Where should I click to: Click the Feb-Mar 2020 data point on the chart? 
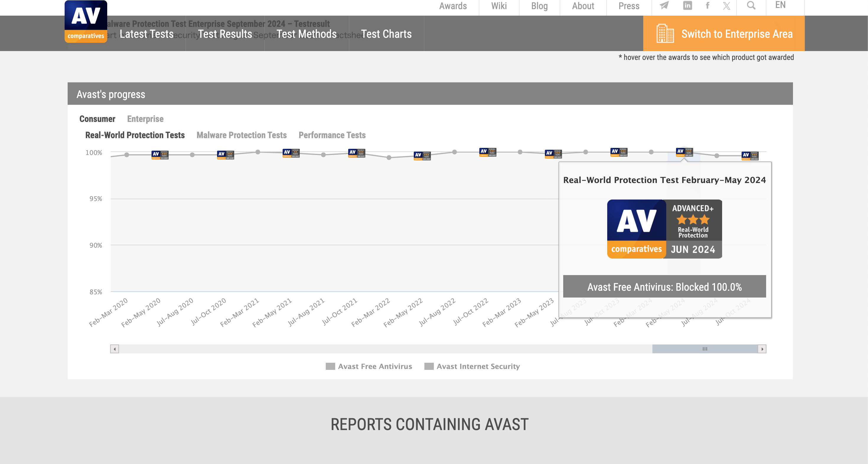[127, 155]
